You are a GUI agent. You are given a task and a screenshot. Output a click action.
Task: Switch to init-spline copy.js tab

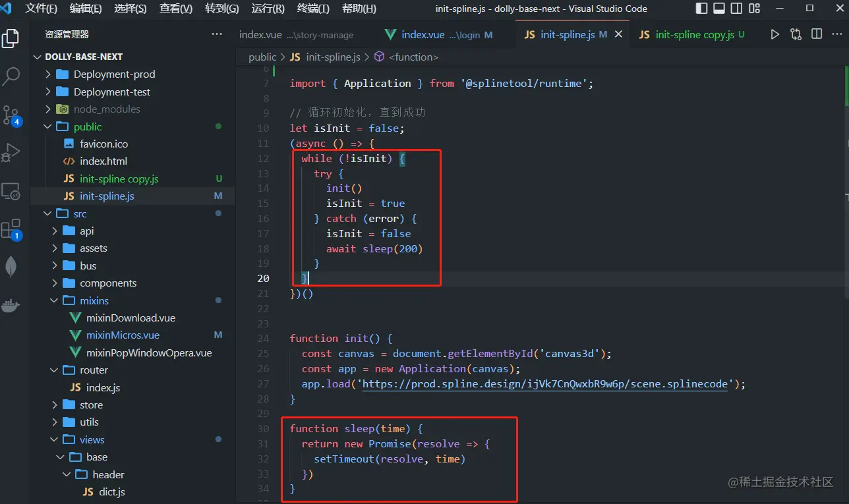(691, 34)
